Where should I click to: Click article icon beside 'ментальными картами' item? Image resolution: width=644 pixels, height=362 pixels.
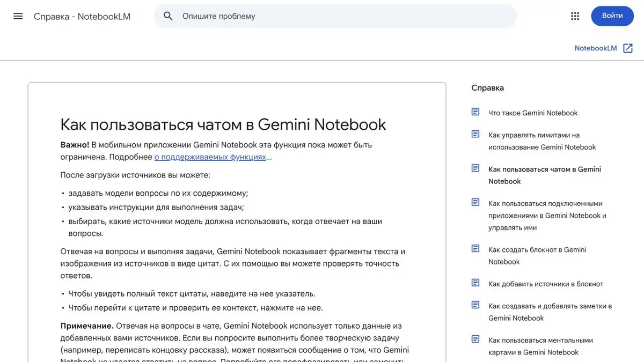click(475, 339)
